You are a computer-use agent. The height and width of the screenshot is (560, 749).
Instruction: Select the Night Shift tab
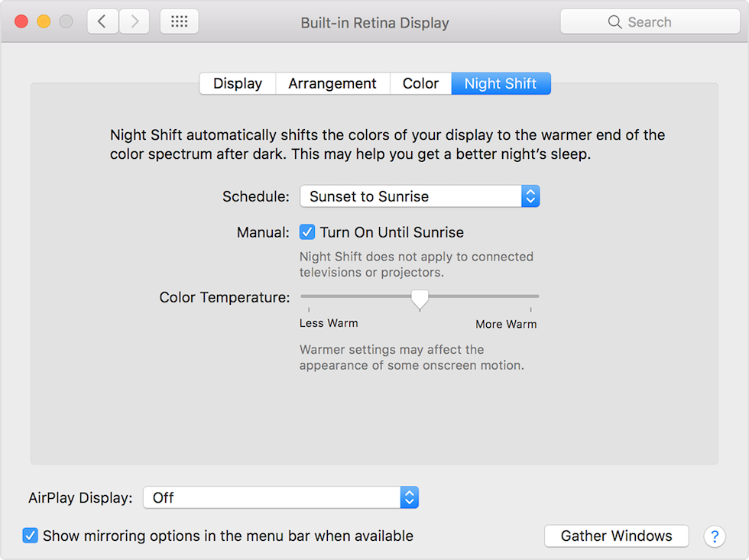click(x=501, y=83)
